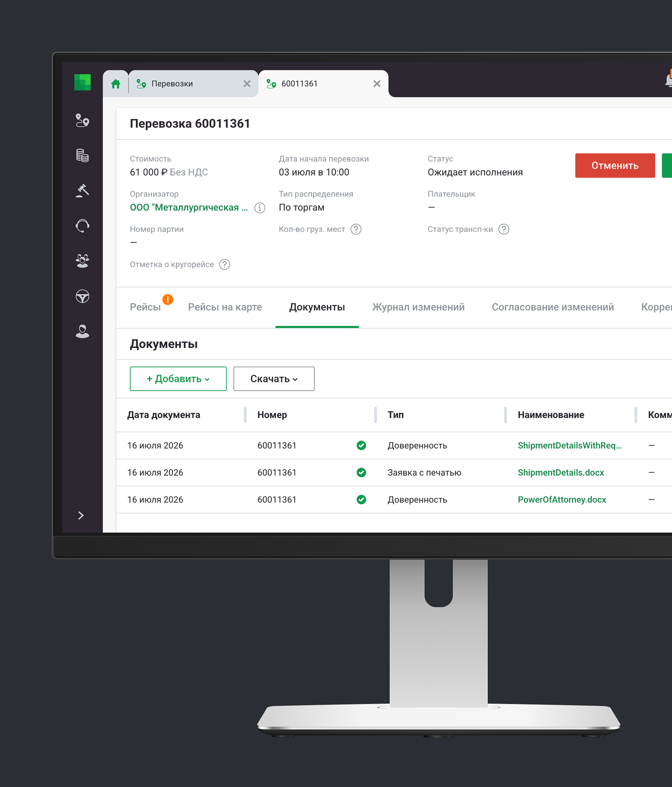
Task: Open the headset support sidebar icon
Action: pos(83,226)
